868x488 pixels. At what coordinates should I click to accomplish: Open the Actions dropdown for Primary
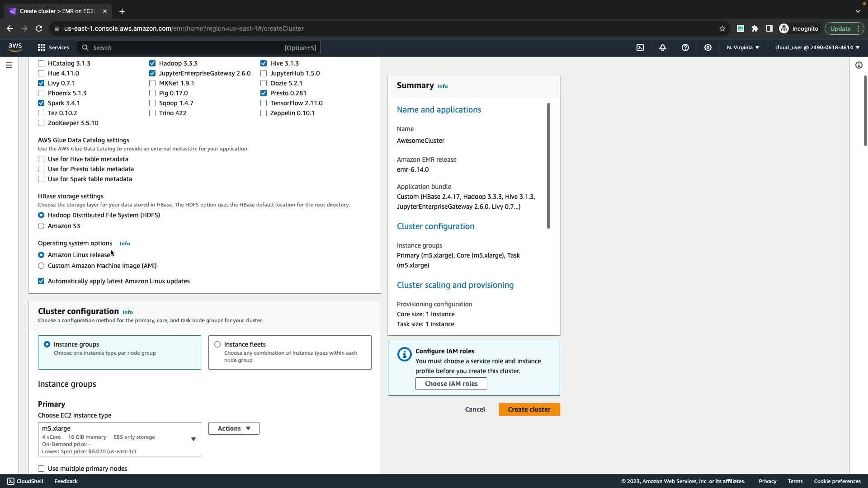coord(234,428)
